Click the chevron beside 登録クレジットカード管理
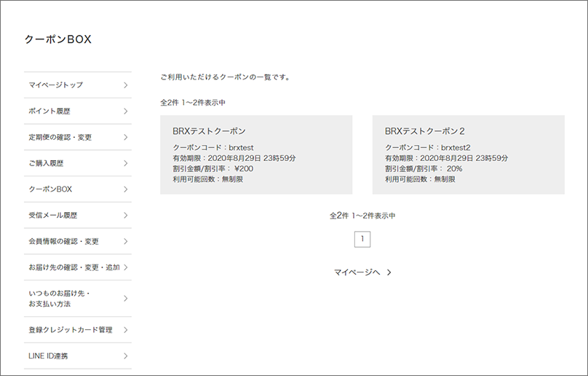This screenshot has height=376, width=588. [x=125, y=330]
